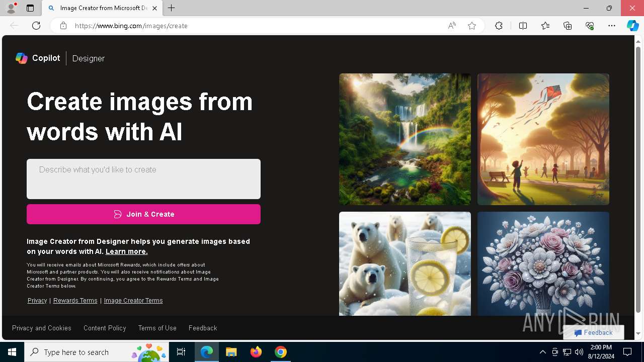Turn on Read aloud in address bar
Screen dimensions: 644x362
click(452, 26)
